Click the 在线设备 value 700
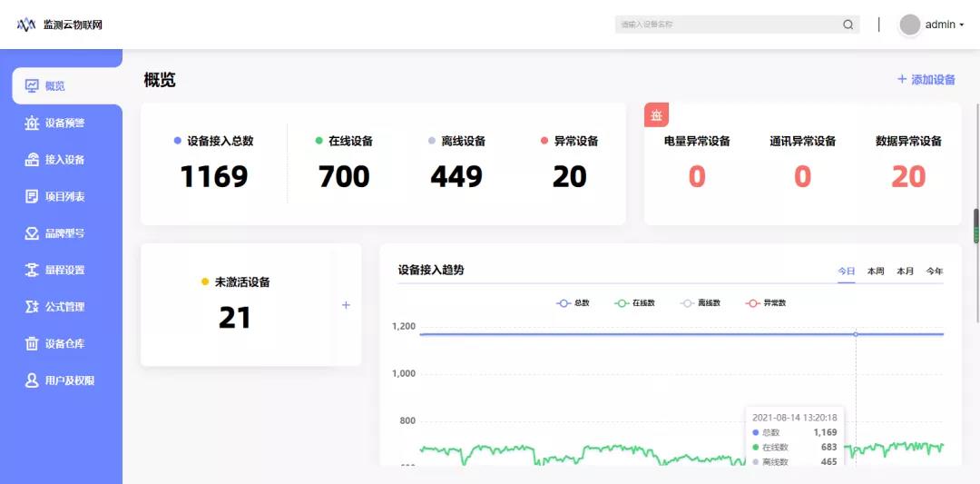The width and height of the screenshot is (980, 484). (x=344, y=176)
